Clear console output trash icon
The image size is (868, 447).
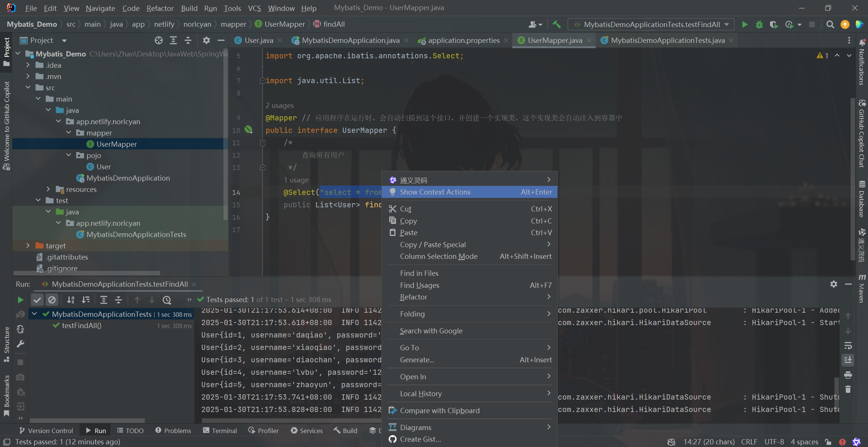848,389
